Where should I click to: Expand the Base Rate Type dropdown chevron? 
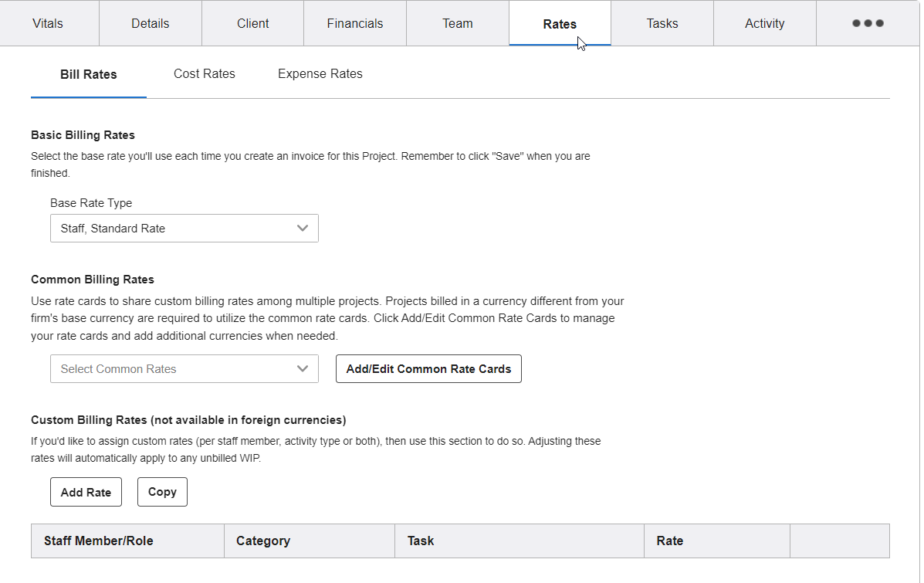point(303,228)
